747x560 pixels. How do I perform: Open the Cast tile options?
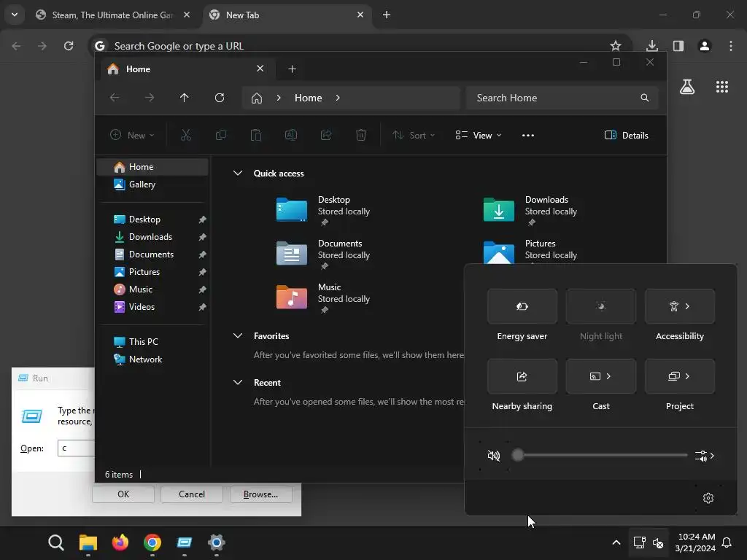(601, 376)
